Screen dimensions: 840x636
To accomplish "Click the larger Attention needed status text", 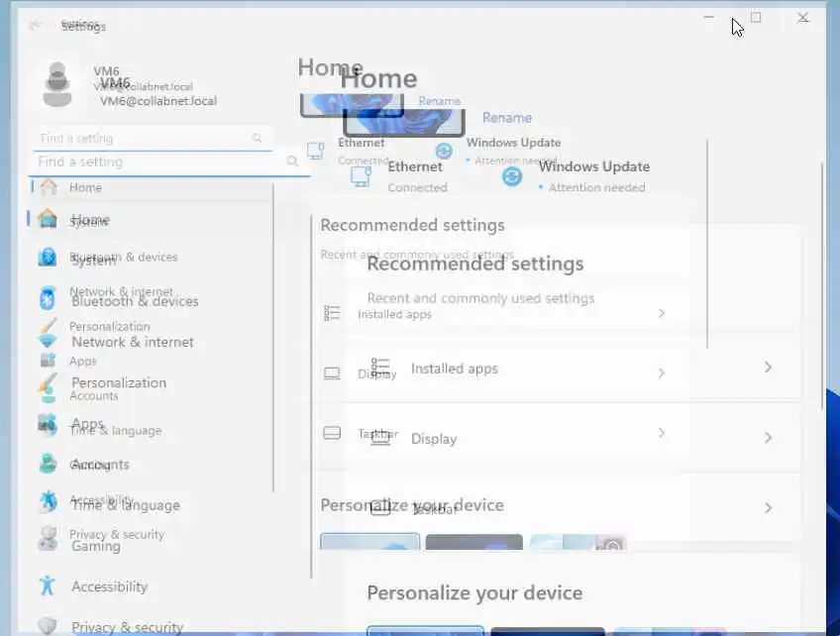I will point(596,187).
